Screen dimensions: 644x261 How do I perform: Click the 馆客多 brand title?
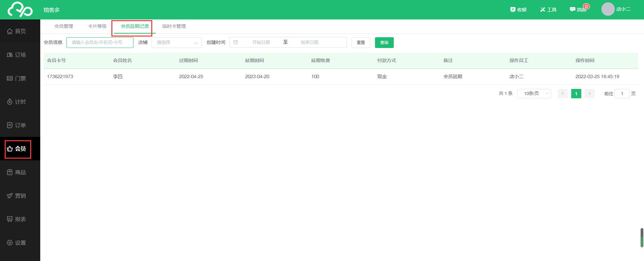pos(52,10)
